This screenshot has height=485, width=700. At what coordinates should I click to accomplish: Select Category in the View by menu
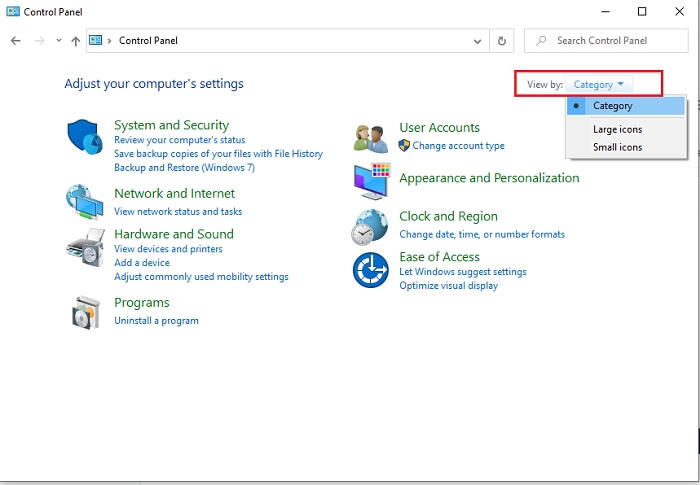point(625,106)
